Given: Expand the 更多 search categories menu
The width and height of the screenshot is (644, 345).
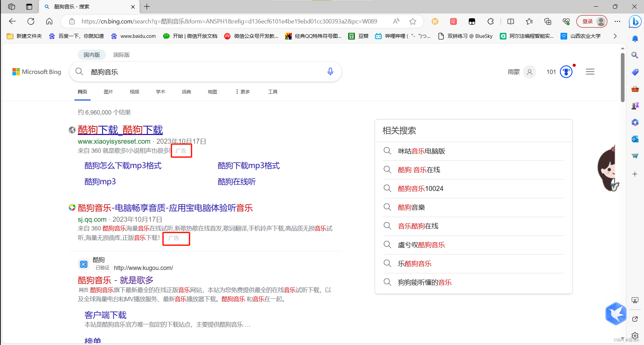Looking at the screenshot, I should pyautogui.click(x=243, y=91).
